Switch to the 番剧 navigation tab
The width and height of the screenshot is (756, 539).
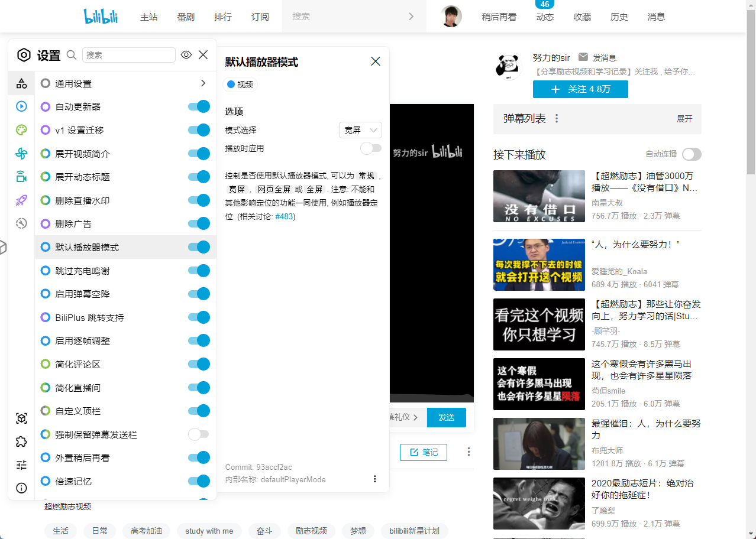pyautogui.click(x=186, y=17)
